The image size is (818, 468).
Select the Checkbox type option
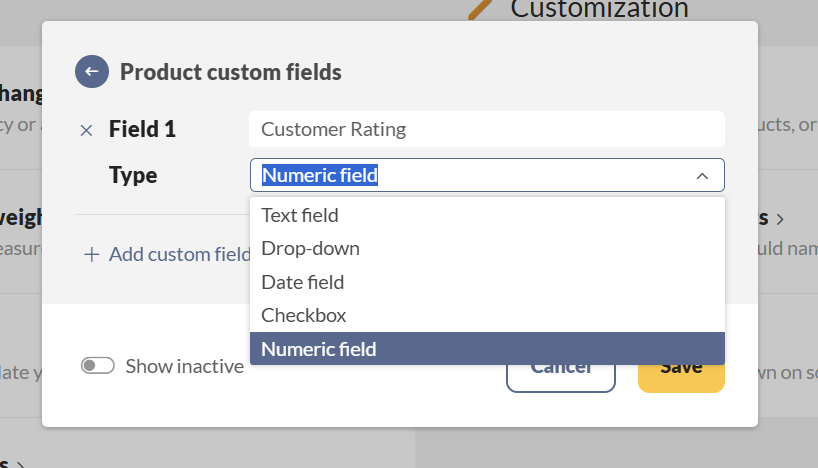[303, 315]
